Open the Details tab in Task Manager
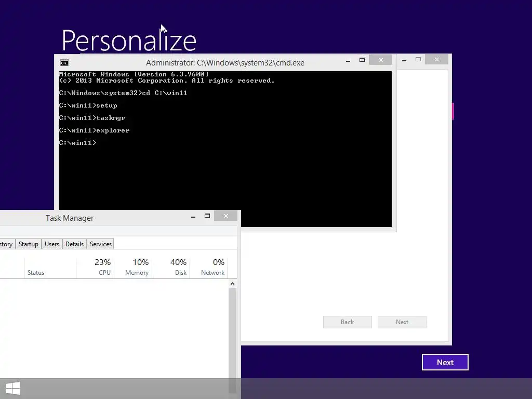 click(74, 244)
